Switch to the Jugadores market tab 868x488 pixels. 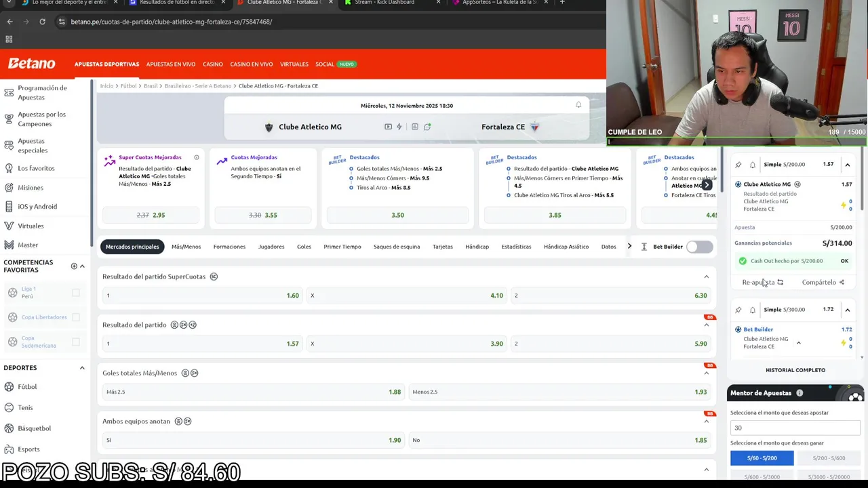tap(271, 247)
